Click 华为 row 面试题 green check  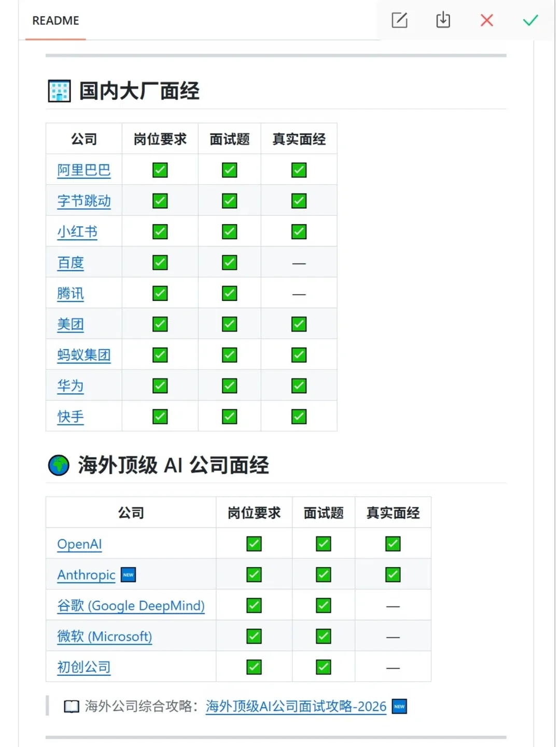tap(230, 386)
